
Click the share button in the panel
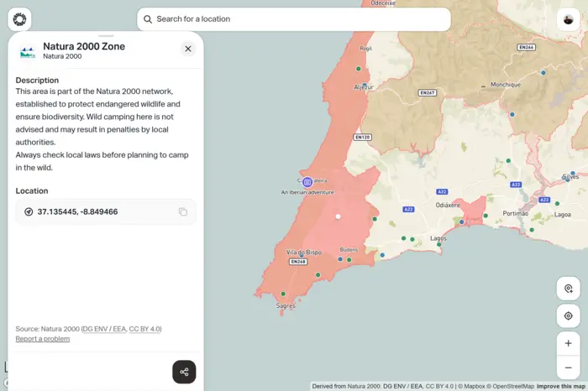(184, 372)
